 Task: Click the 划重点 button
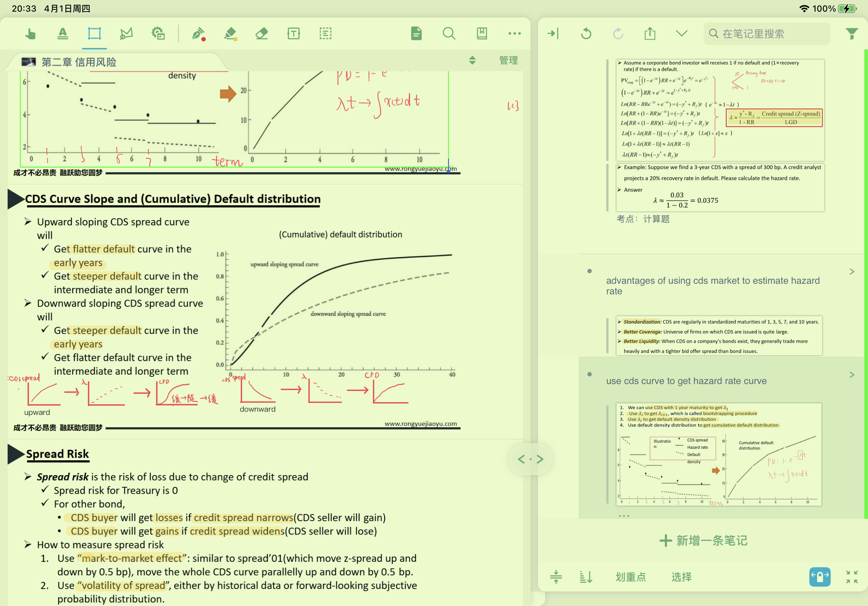coord(630,577)
